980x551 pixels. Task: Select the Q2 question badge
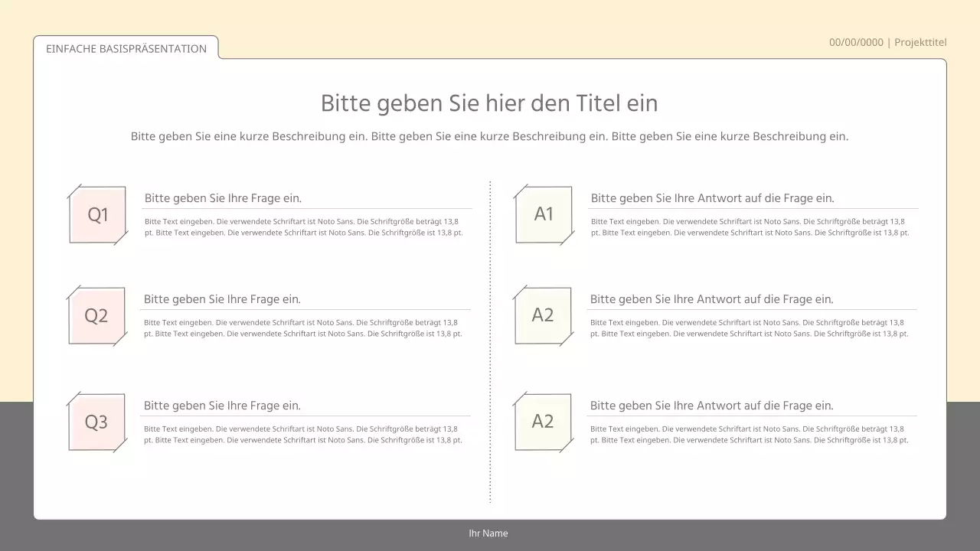97,316
